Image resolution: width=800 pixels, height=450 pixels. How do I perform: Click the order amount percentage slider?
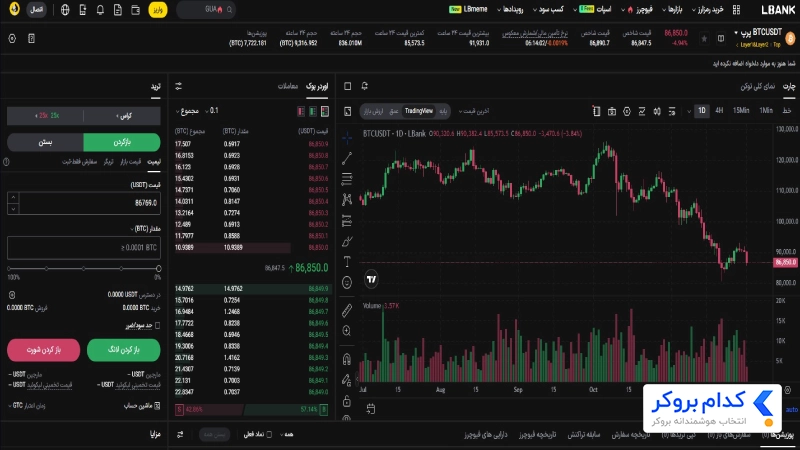point(84,268)
